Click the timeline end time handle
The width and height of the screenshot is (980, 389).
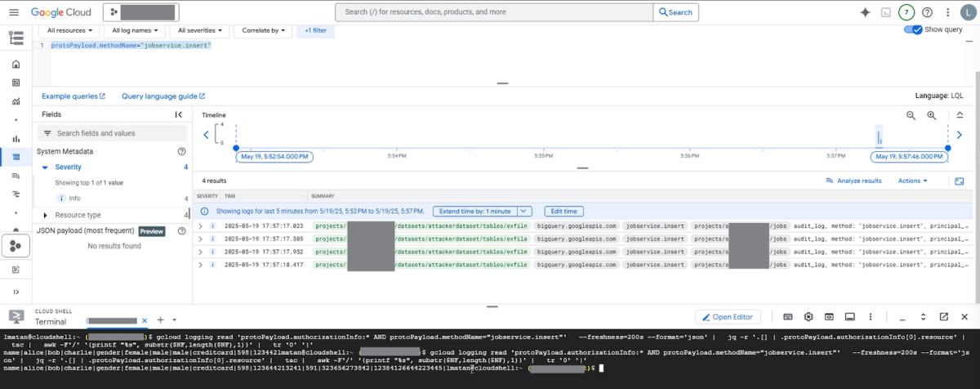(947, 148)
